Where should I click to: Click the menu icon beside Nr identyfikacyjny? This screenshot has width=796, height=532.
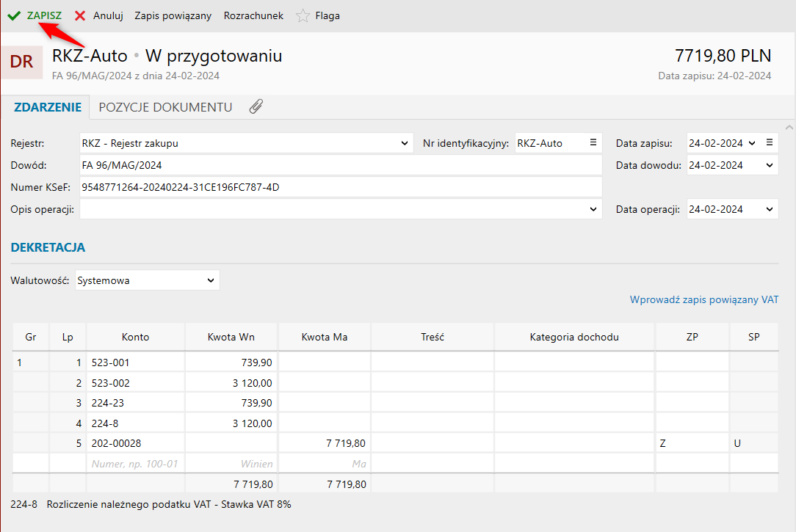pos(593,143)
